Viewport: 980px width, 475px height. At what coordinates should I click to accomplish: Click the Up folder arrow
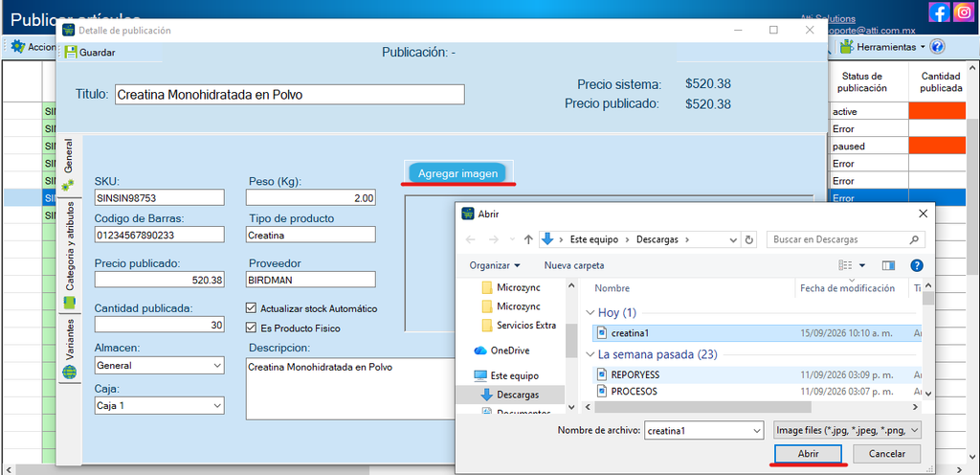(528, 239)
